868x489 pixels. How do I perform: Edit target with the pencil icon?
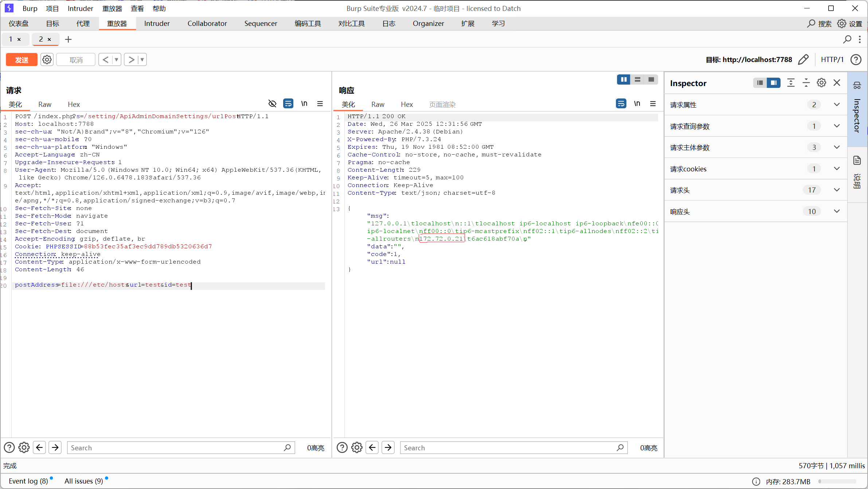pyautogui.click(x=804, y=59)
